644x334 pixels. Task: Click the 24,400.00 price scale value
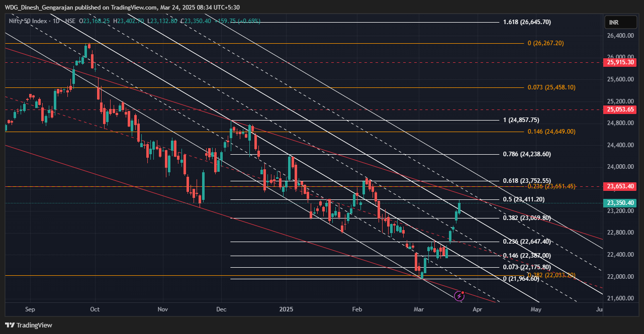tap(619, 145)
